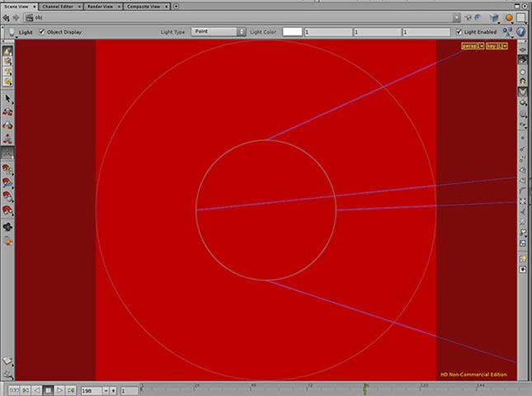The image size is (532, 396).
Task: Go forward in network path history
Action: pos(16,18)
